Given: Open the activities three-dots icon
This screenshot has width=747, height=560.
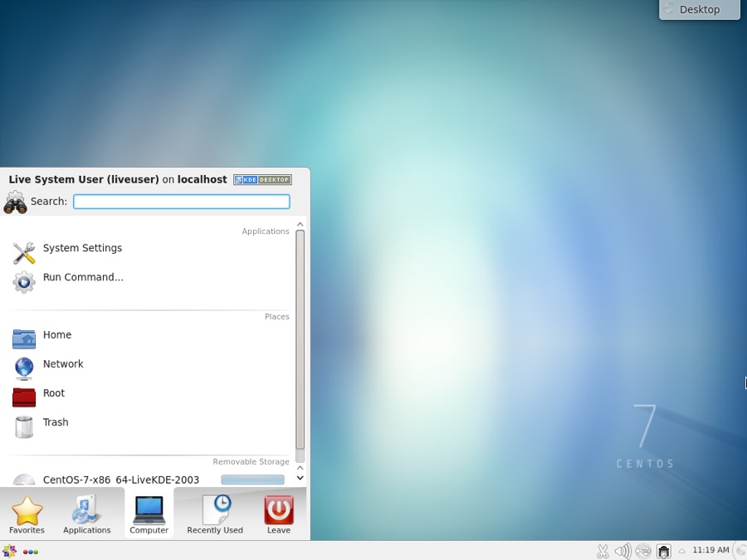Looking at the screenshot, I should click(31, 552).
